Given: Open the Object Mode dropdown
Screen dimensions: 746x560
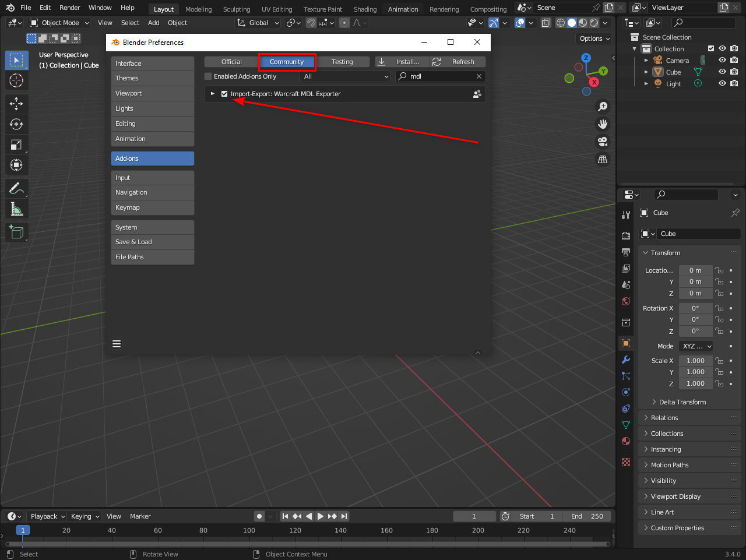Looking at the screenshot, I should point(59,23).
